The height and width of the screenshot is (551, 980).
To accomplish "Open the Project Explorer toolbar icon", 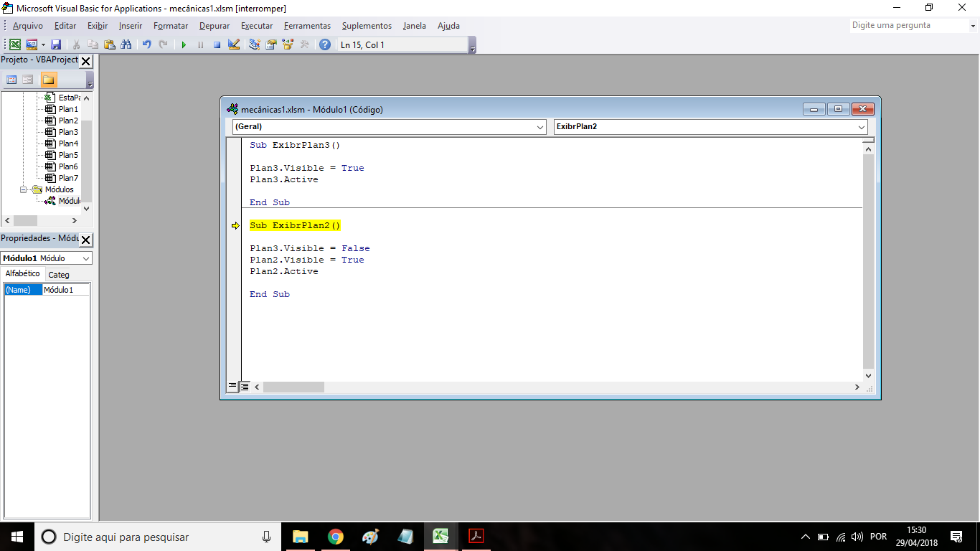I will click(254, 44).
